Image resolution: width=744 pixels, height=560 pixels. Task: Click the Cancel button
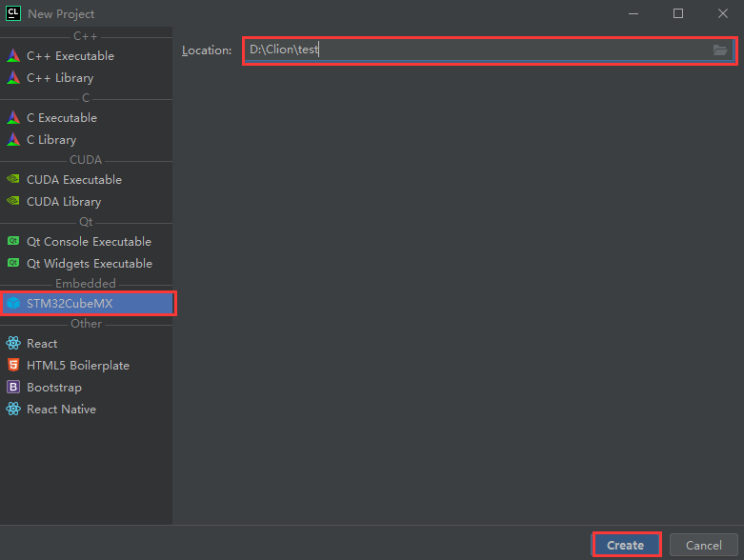pyautogui.click(x=703, y=545)
